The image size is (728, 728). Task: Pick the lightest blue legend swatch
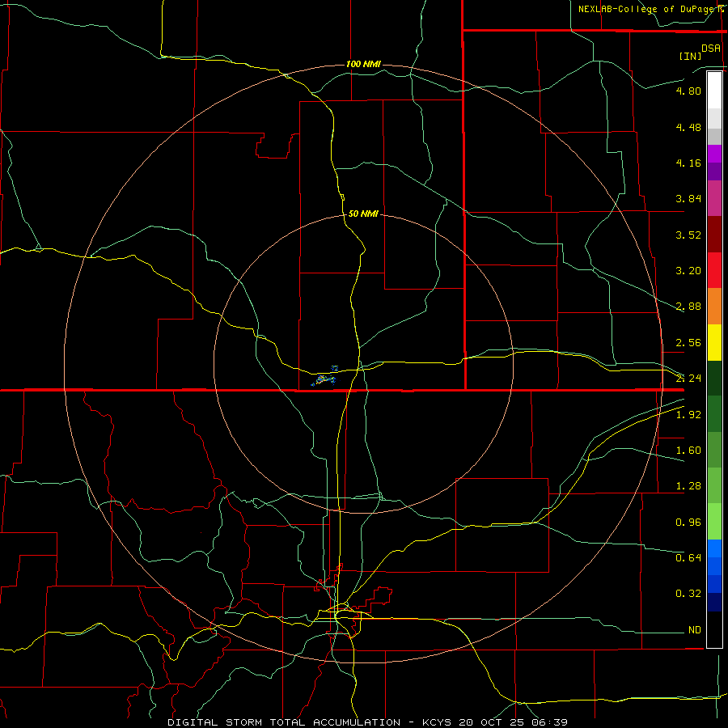click(714, 548)
